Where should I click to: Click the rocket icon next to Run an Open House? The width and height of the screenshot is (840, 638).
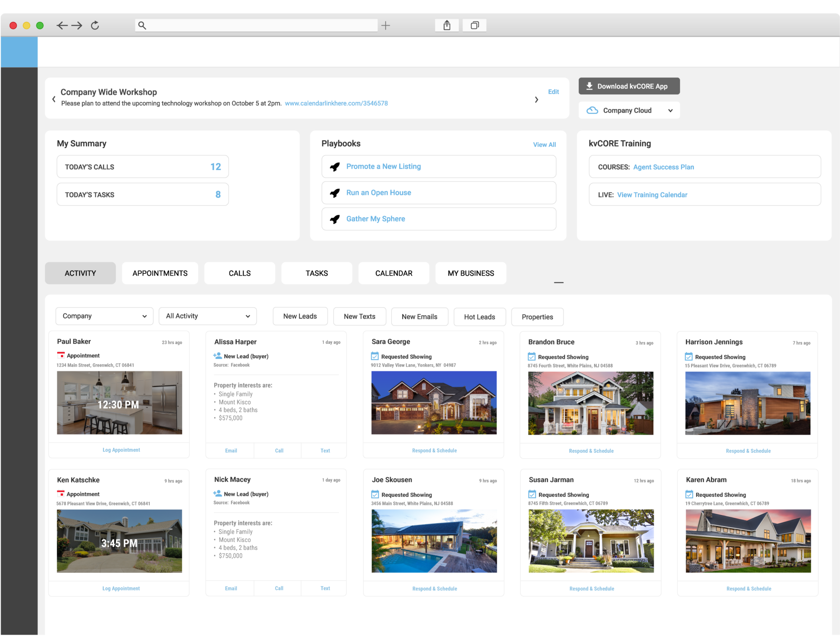[x=335, y=193]
